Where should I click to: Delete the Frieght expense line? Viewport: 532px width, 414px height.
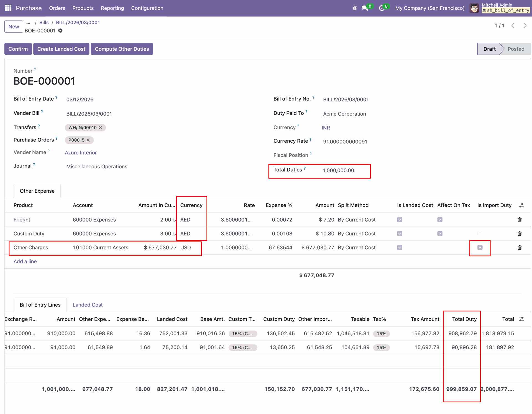(x=520, y=220)
